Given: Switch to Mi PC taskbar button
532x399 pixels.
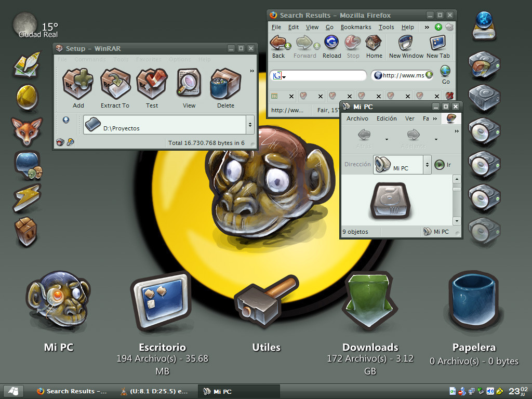Looking at the screenshot, I should 238,391.
